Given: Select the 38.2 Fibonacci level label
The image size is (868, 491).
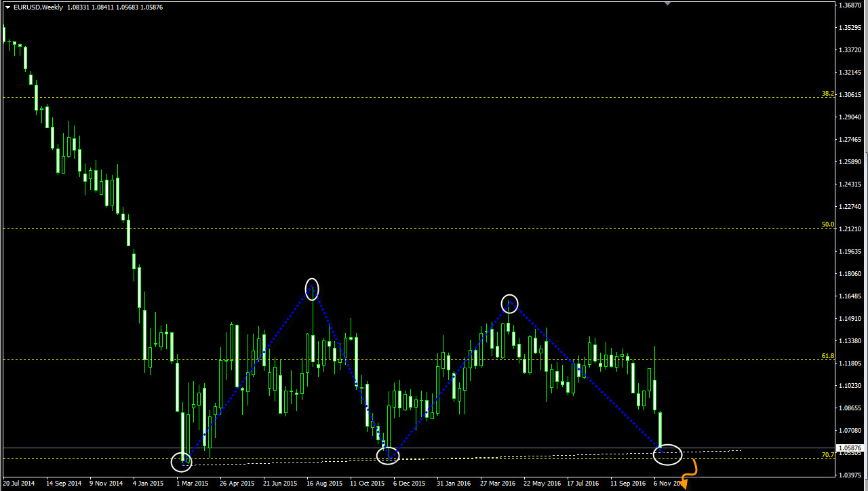Looking at the screenshot, I should click(x=827, y=94).
